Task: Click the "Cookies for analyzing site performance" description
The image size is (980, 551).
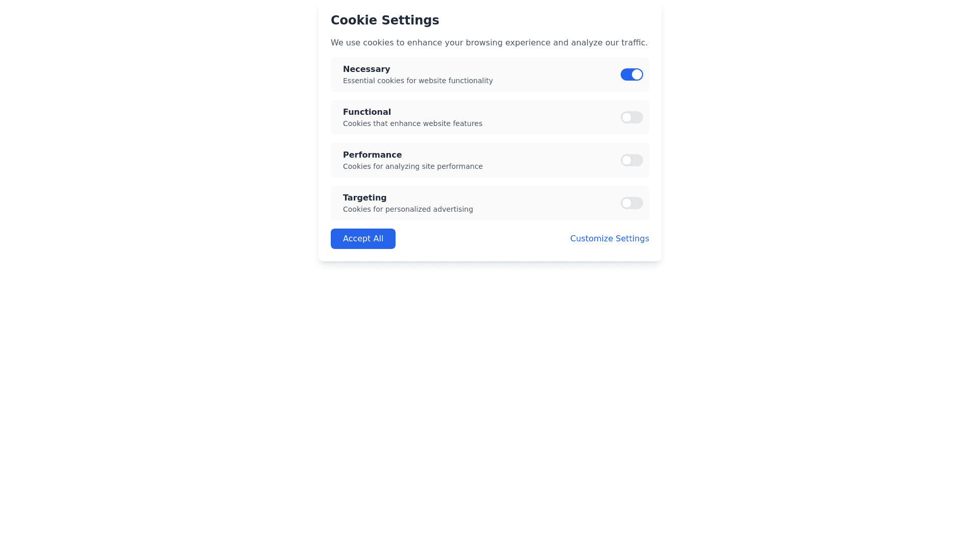Action: coord(412,166)
